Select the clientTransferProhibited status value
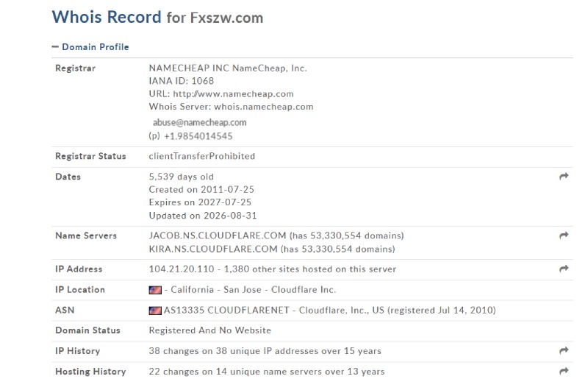 [x=201, y=156]
